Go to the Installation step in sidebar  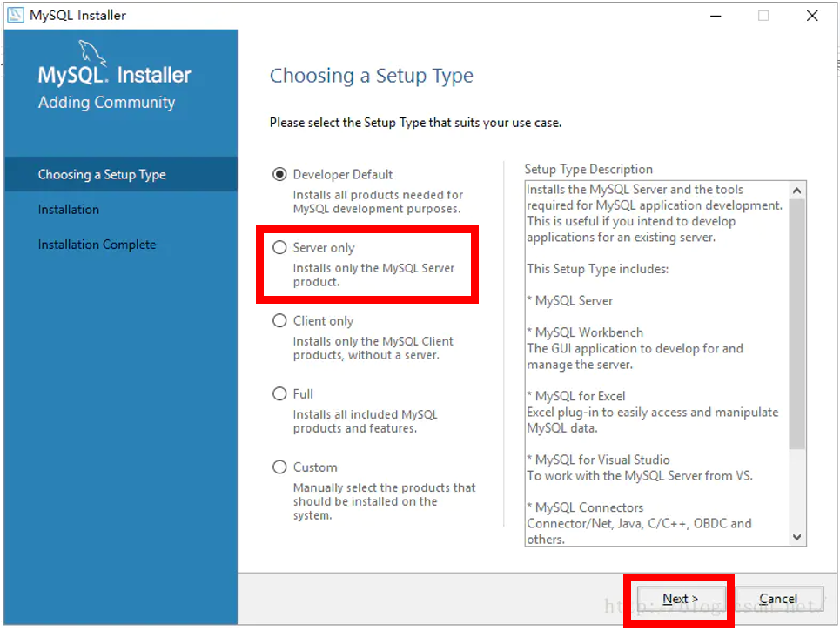point(69,210)
